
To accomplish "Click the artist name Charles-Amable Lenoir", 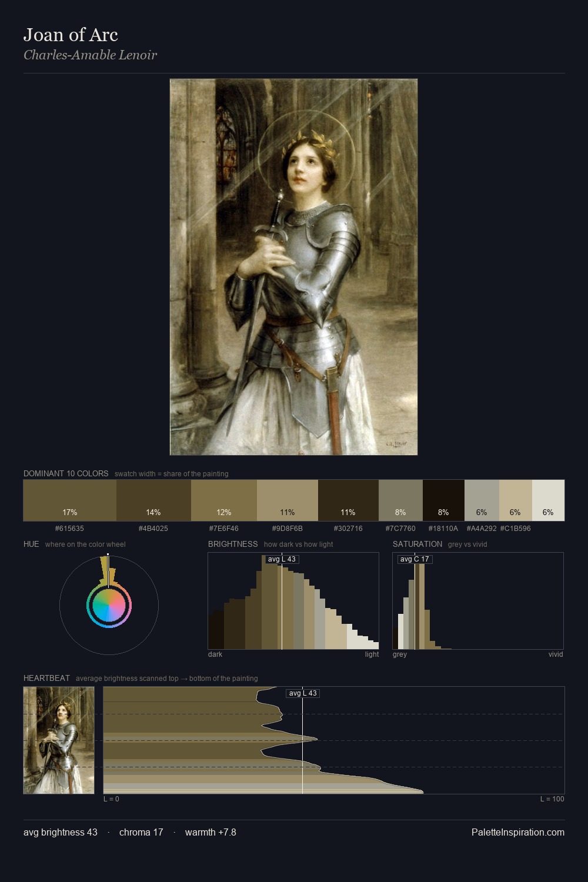I will pos(90,55).
